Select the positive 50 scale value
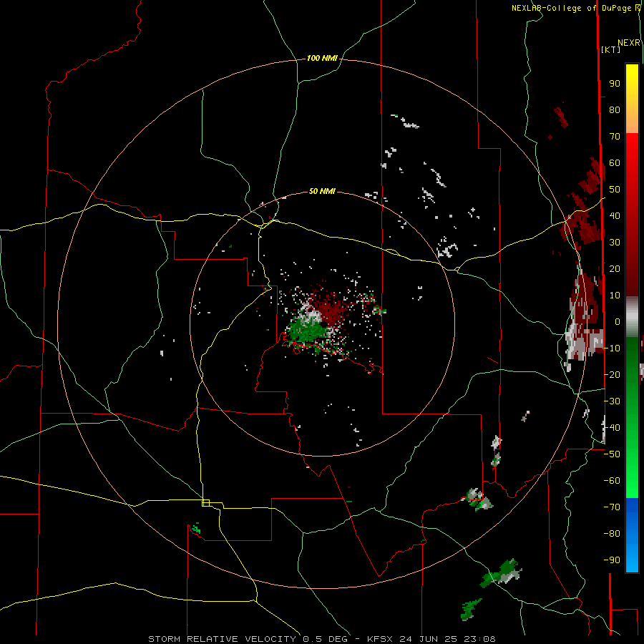This screenshot has width=644, height=644. click(615, 190)
